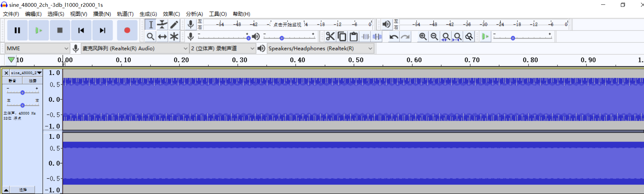Open the 分析(A) menu

194,14
